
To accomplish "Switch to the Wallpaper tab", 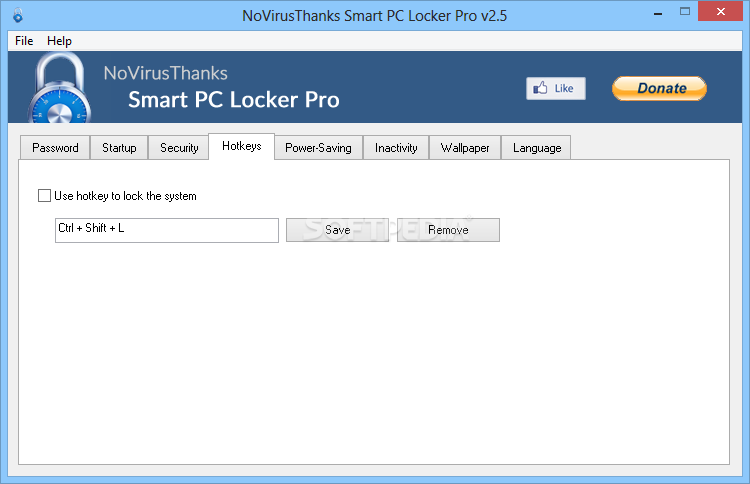I will click(x=465, y=148).
